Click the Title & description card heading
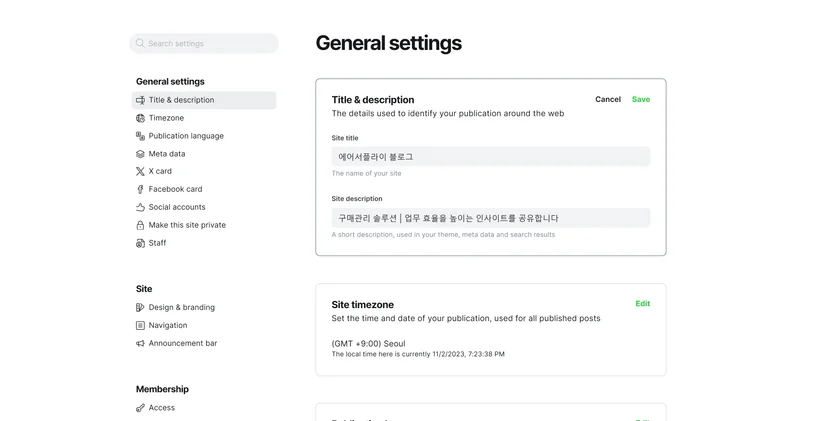The image size is (828, 421). (373, 100)
